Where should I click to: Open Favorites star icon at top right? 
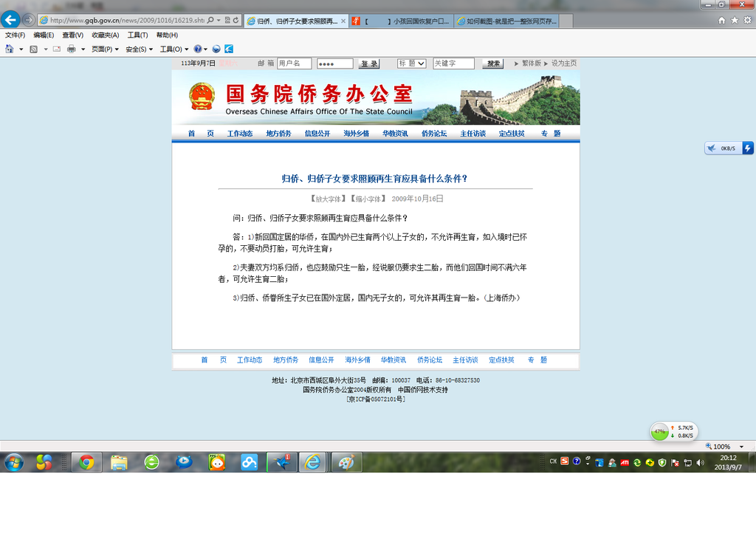[x=735, y=20]
